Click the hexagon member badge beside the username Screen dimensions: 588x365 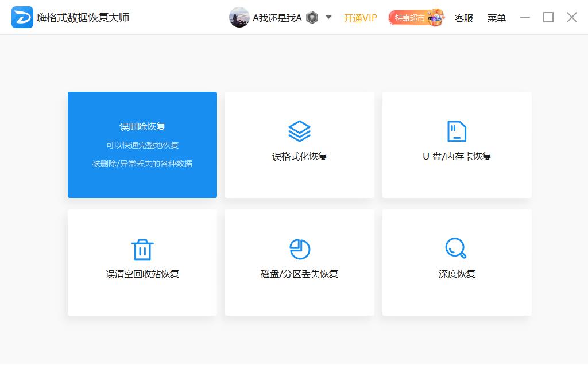pyautogui.click(x=311, y=18)
